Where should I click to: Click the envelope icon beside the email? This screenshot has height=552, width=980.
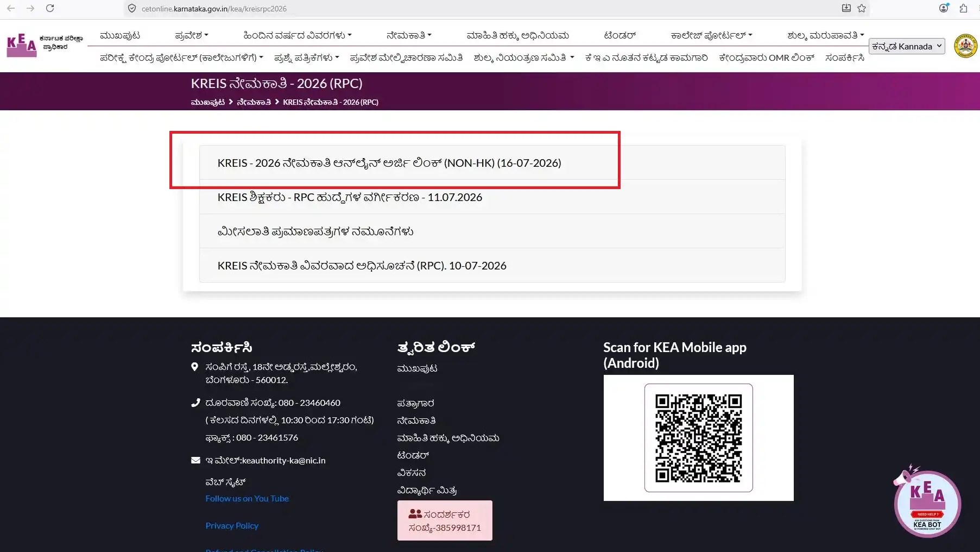195,460
